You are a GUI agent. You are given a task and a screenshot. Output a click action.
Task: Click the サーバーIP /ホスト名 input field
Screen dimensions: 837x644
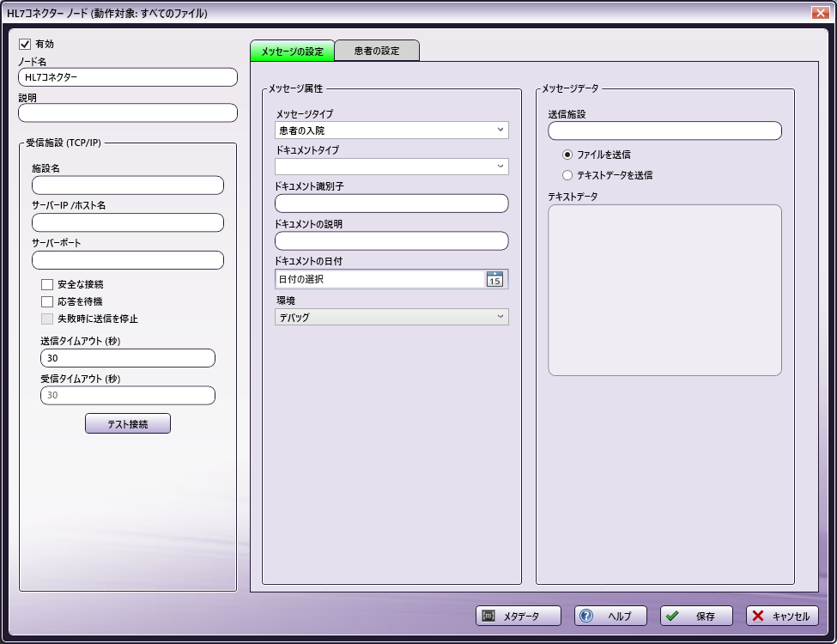(x=128, y=222)
